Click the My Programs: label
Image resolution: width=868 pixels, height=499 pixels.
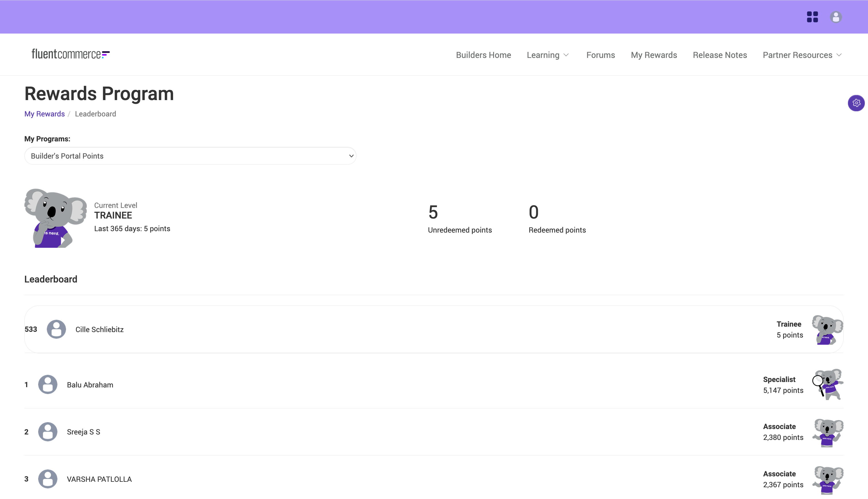47,139
